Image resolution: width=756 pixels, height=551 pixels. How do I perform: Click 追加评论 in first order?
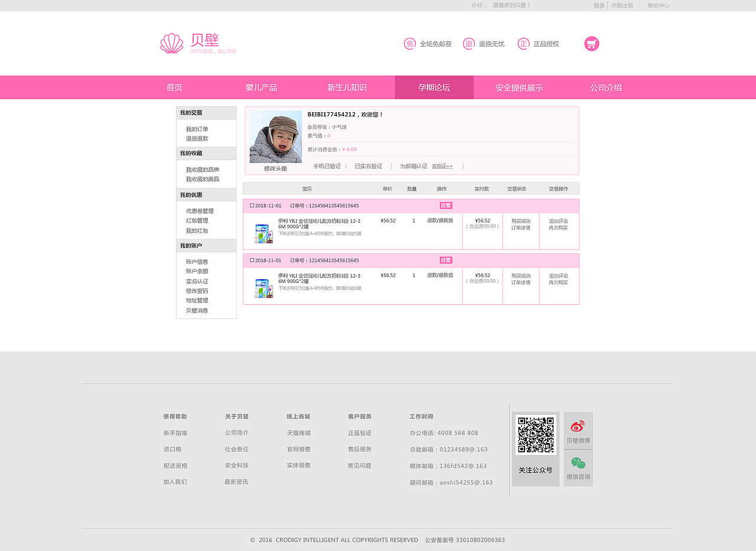pyautogui.click(x=558, y=221)
